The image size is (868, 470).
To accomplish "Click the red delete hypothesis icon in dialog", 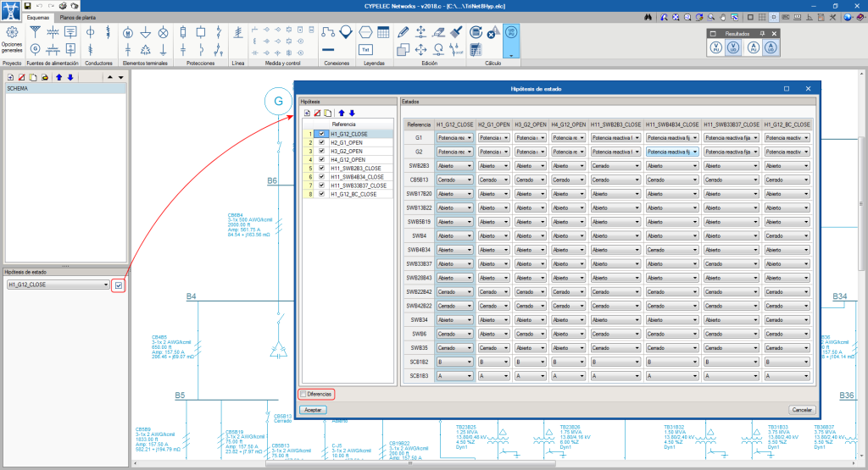I will pos(316,113).
